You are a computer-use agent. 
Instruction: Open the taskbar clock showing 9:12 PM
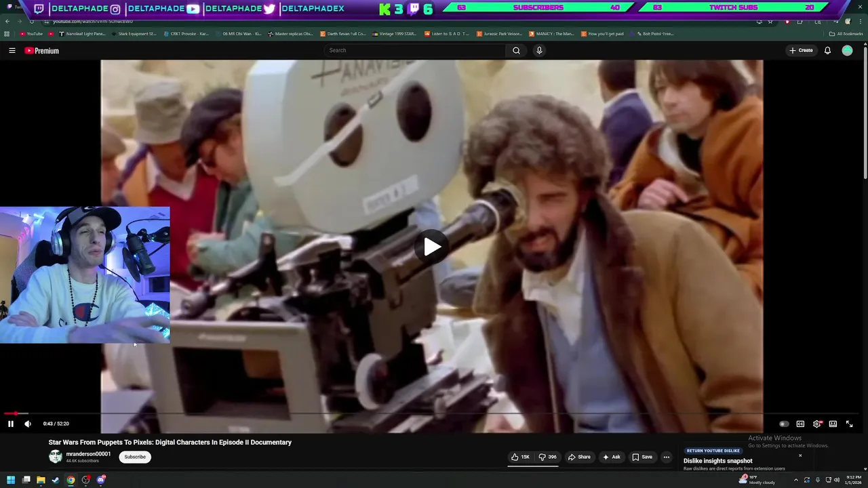click(x=852, y=480)
